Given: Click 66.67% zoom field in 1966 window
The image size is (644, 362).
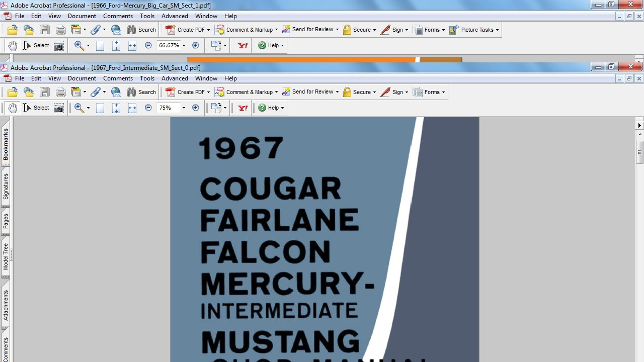Looking at the screenshot, I should pyautogui.click(x=169, y=45).
